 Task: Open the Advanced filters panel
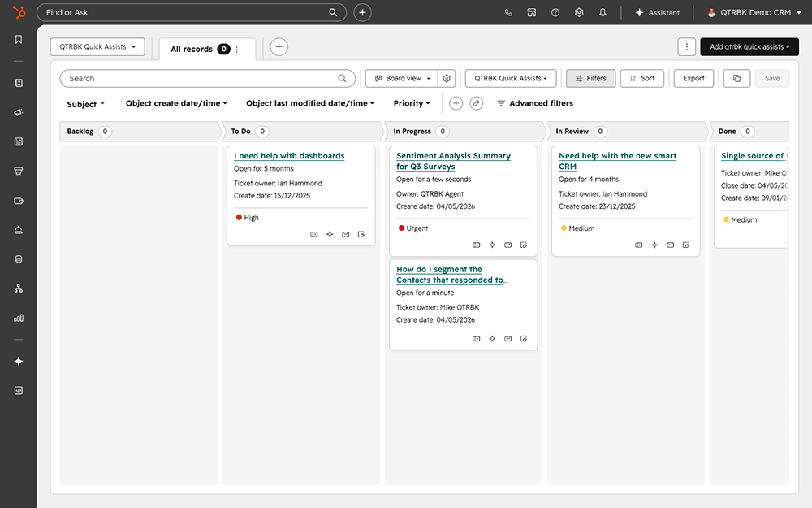pos(535,104)
